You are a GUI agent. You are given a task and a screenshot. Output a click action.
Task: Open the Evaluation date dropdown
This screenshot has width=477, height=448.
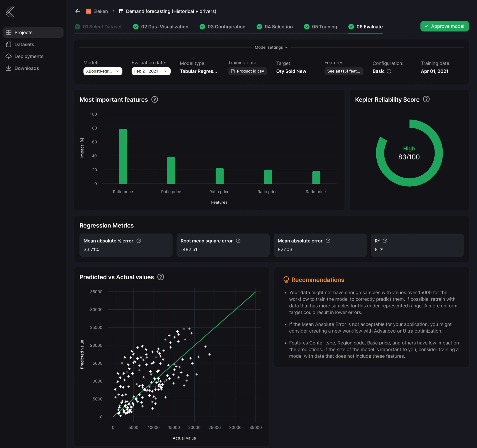pos(151,71)
